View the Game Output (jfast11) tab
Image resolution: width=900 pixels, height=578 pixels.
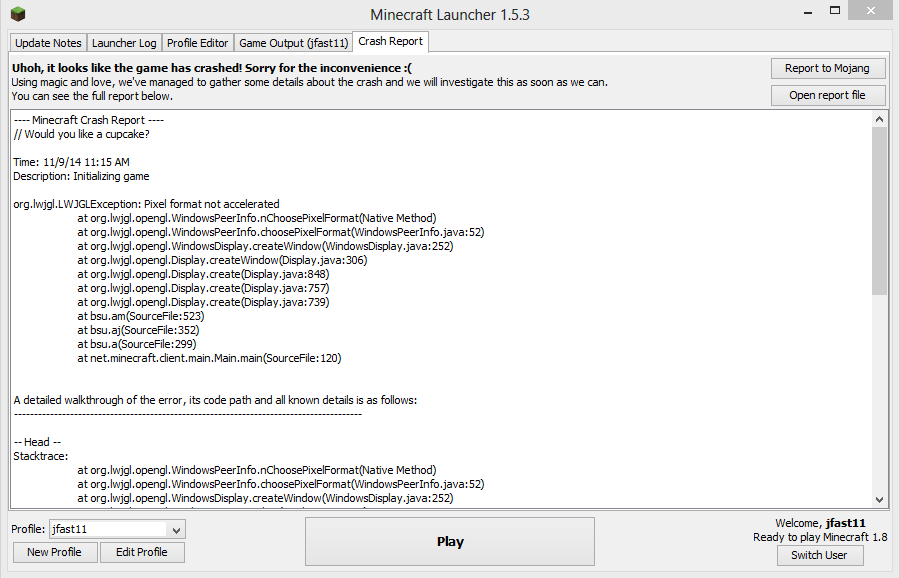point(293,43)
